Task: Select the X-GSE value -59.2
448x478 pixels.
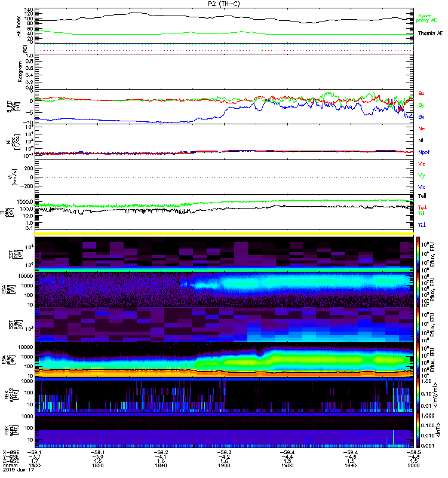Action: (x=161, y=453)
